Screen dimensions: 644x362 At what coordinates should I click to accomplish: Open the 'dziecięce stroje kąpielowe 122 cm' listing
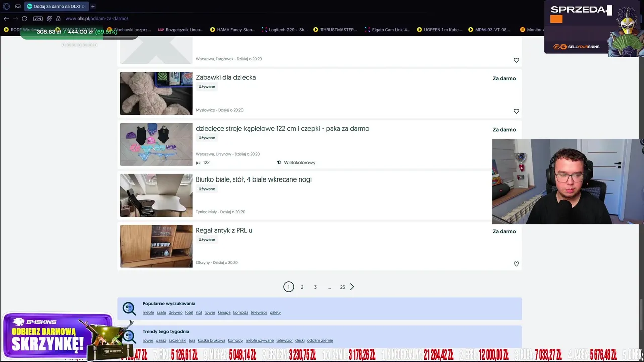click(x=282, y=128)
